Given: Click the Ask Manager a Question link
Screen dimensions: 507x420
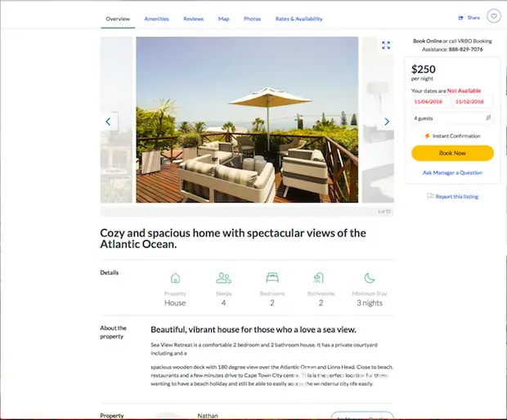Looking at the screenshot, I should (452, 172).
